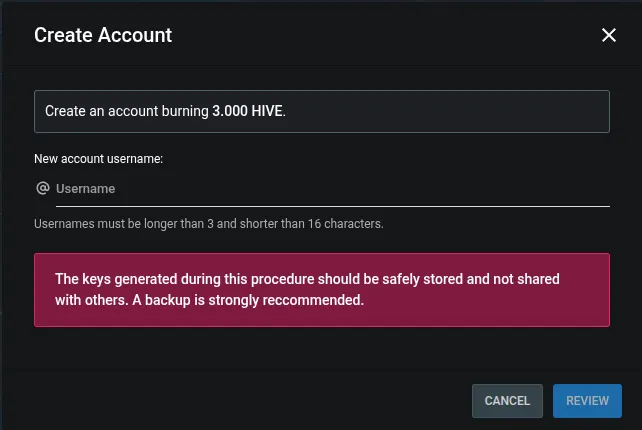Click the @ symbol before the username field

pos(43,188)
